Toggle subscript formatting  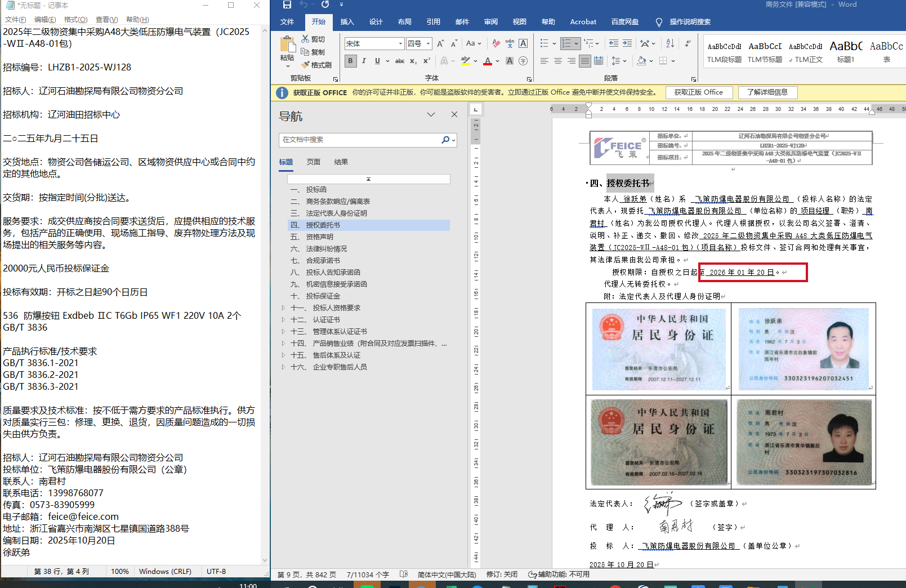click(x=413, y=61)
